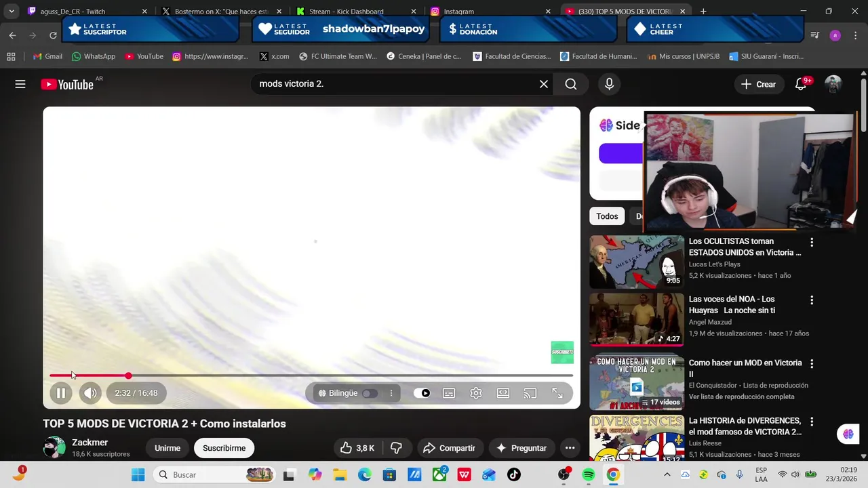
Task: Open the Chrome profile avatar
Action: [835, 35]
